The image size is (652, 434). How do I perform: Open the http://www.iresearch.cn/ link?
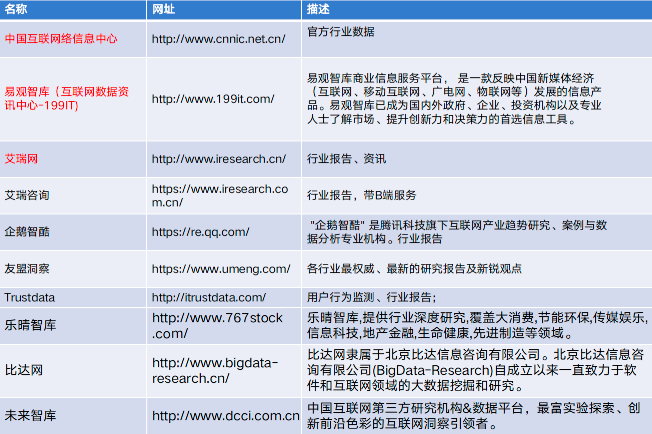(x=218, y=159)
